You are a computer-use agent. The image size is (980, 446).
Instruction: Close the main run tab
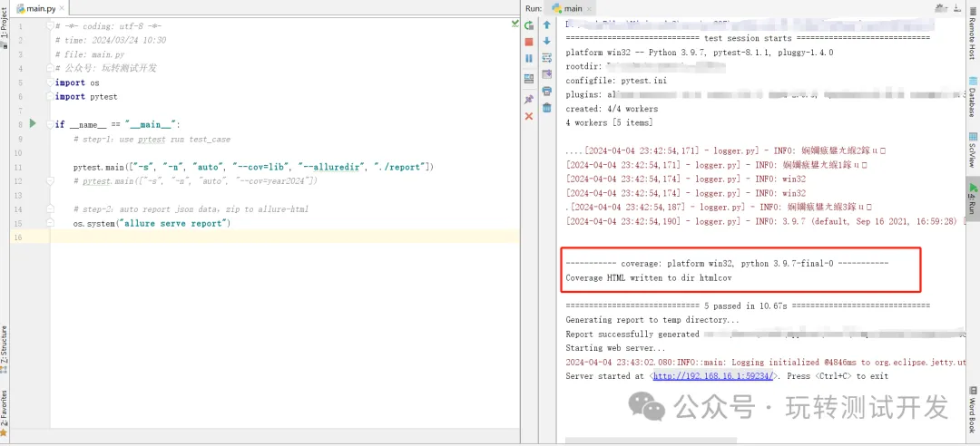590,9
